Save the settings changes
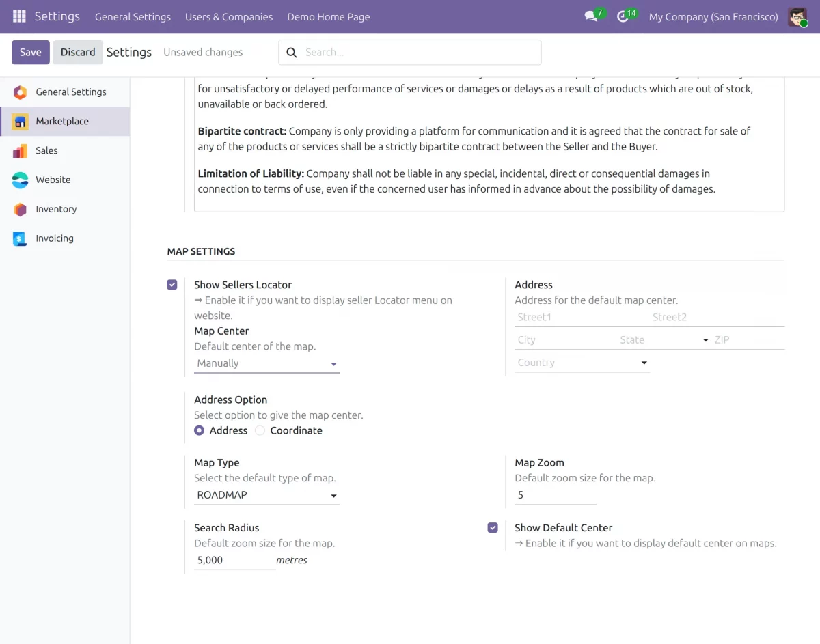 [31, 53]
